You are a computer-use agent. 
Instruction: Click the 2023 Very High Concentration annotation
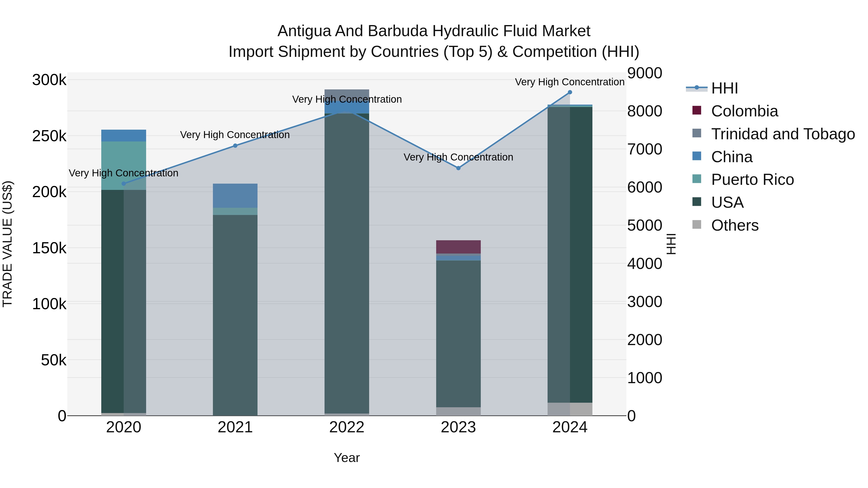pyautogui.click(x=458, y=157)
